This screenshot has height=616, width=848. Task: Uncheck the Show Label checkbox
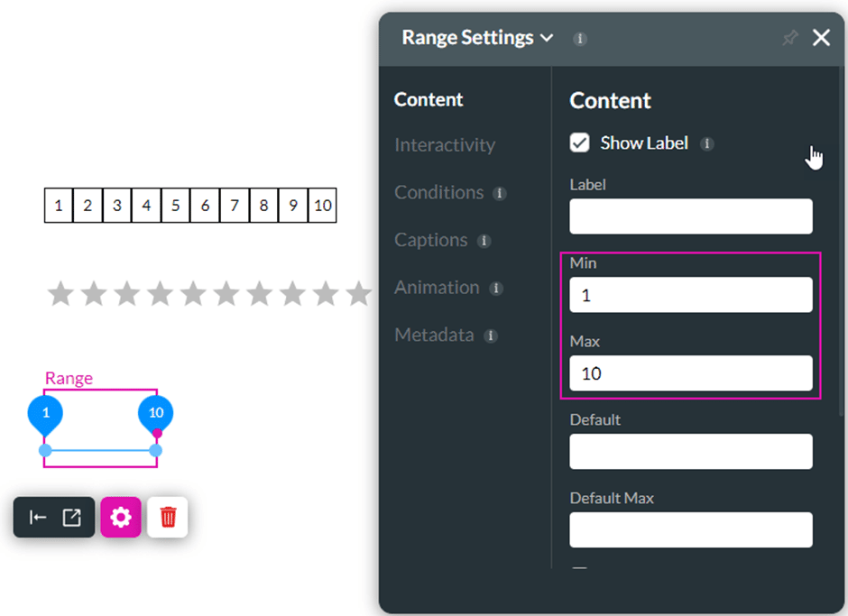(x=579, y=143)
